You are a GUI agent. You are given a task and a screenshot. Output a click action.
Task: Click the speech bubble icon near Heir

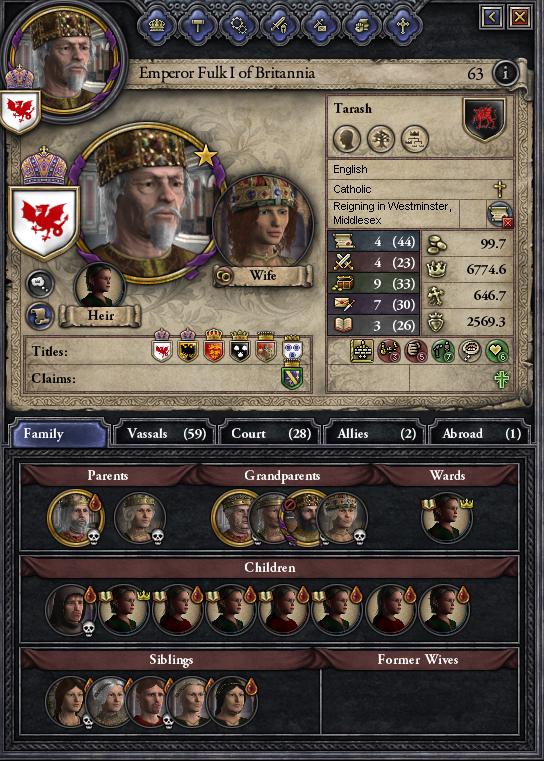point(39,285)
